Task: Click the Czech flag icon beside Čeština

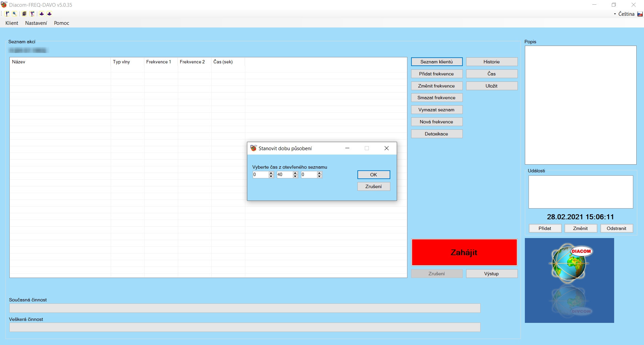Action: tap(640, 14)
